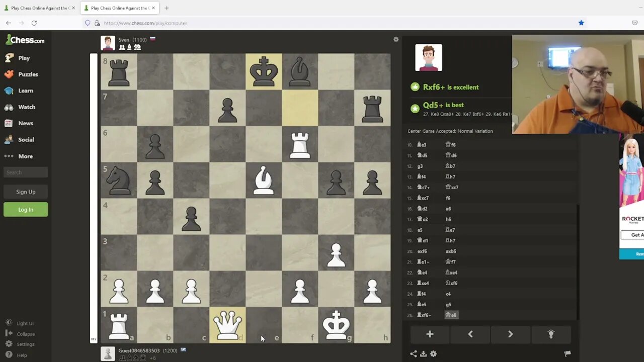Click the Chess.com logo
Screen dimensions: 644x362
click(x=25, y=40)
